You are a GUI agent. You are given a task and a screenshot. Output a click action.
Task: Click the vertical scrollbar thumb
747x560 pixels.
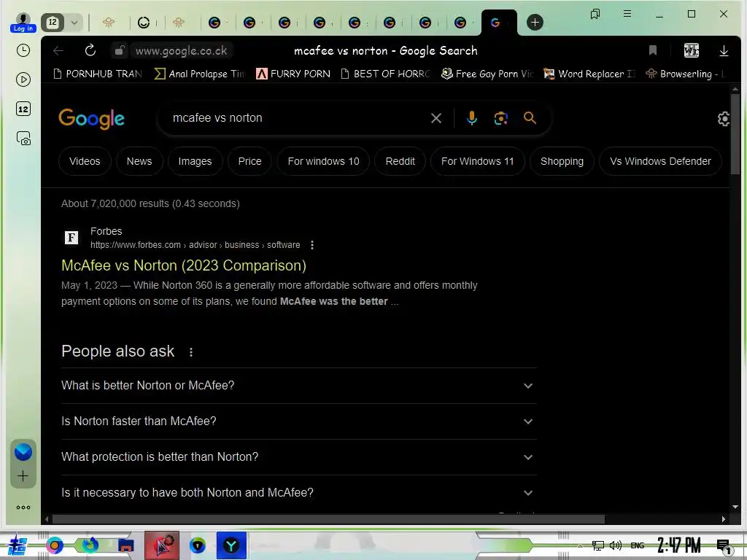click(x=735, y=134)
